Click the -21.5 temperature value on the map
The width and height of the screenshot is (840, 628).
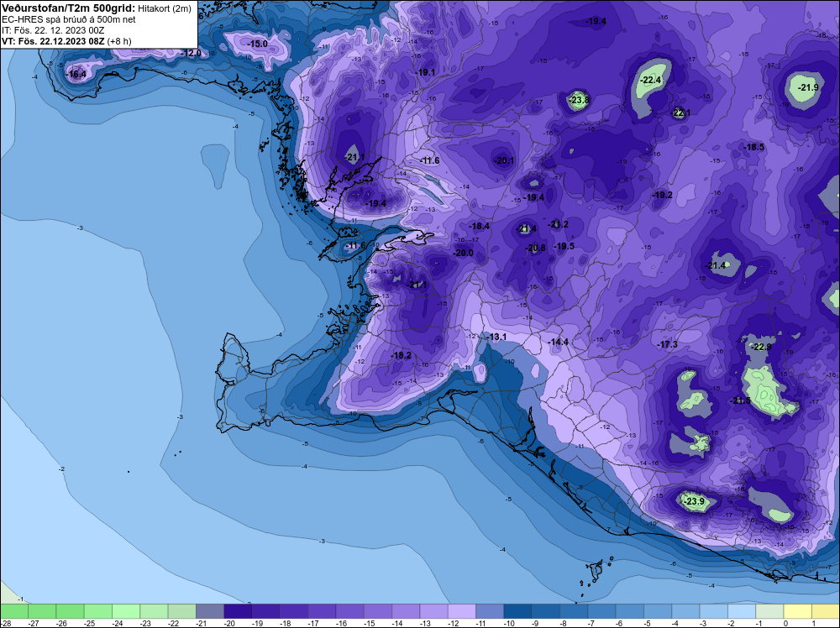click(x=740, y=401)
